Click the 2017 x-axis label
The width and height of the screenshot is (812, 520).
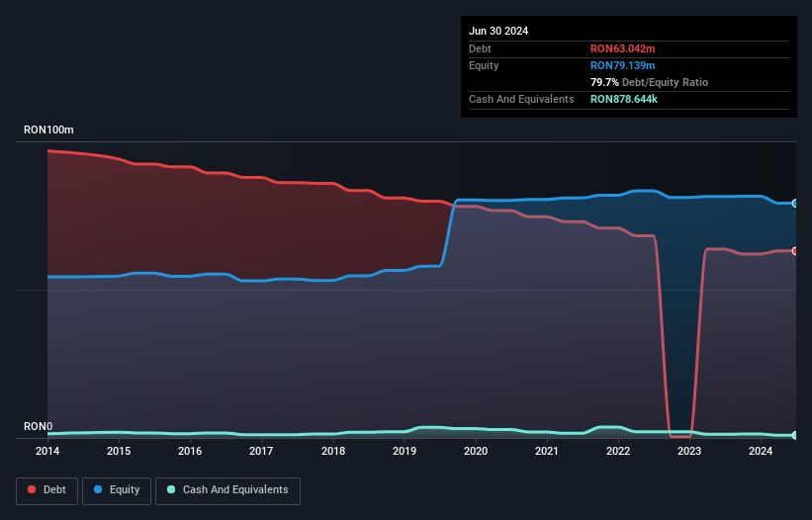click(x=261, y=451)
